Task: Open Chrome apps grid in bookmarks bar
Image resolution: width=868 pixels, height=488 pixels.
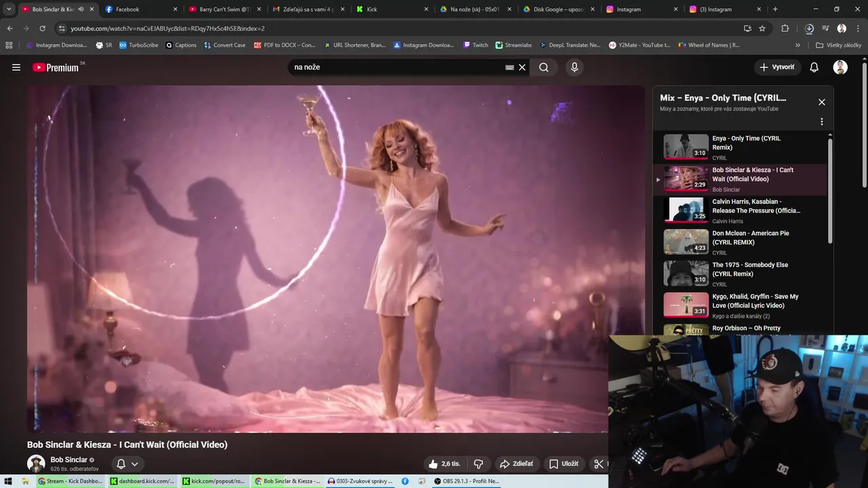Action: [x=9, y=45]
